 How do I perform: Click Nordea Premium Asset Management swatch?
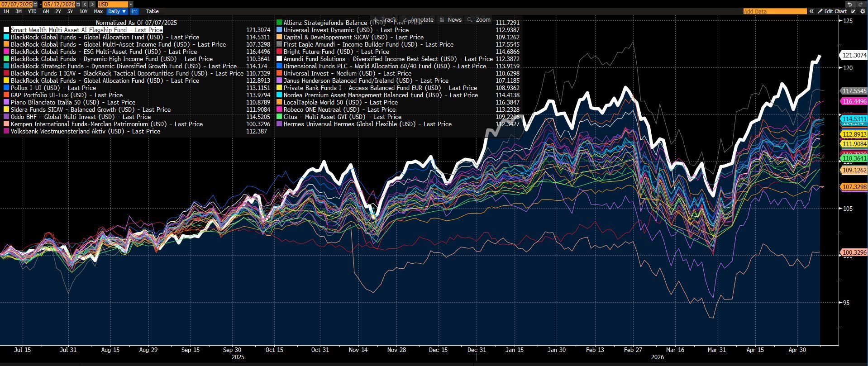pos(279,95)
